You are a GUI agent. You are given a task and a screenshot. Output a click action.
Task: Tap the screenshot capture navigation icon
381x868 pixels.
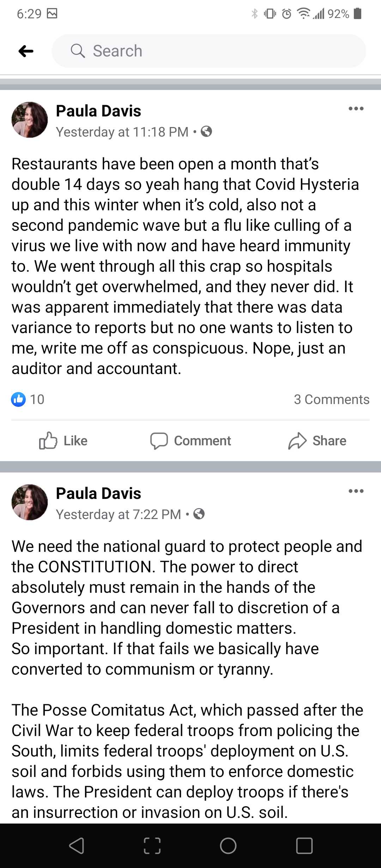pyautogui.click(x=152, y=846)
